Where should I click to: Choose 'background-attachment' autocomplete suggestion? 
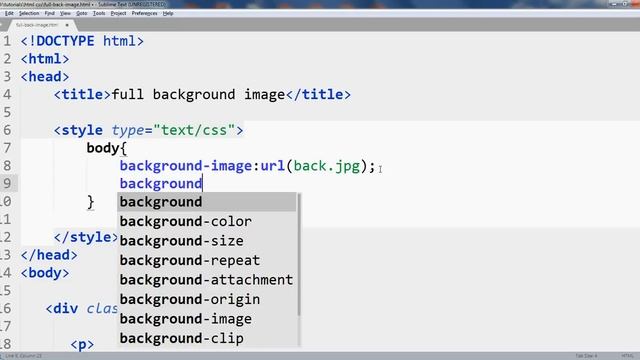click(207, 280)
